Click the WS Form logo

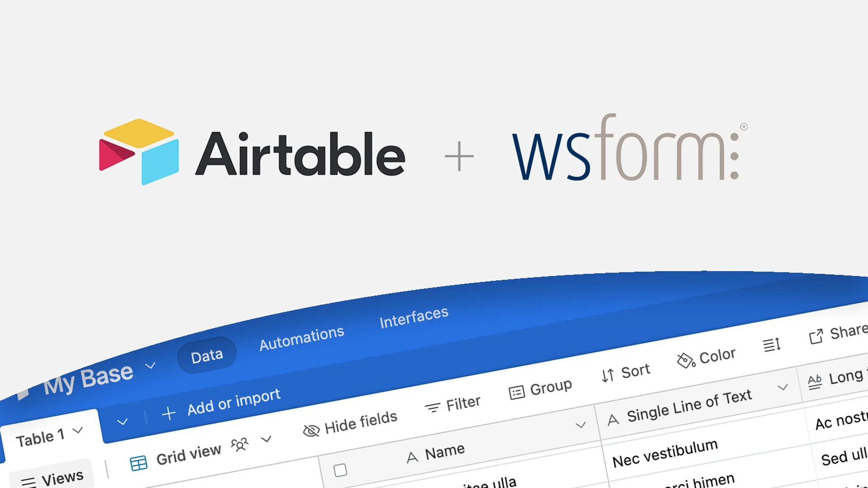click(629, 148)
